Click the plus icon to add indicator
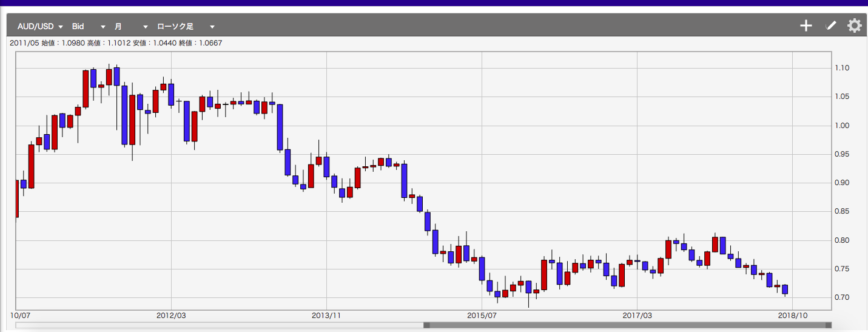 [806, 25]
